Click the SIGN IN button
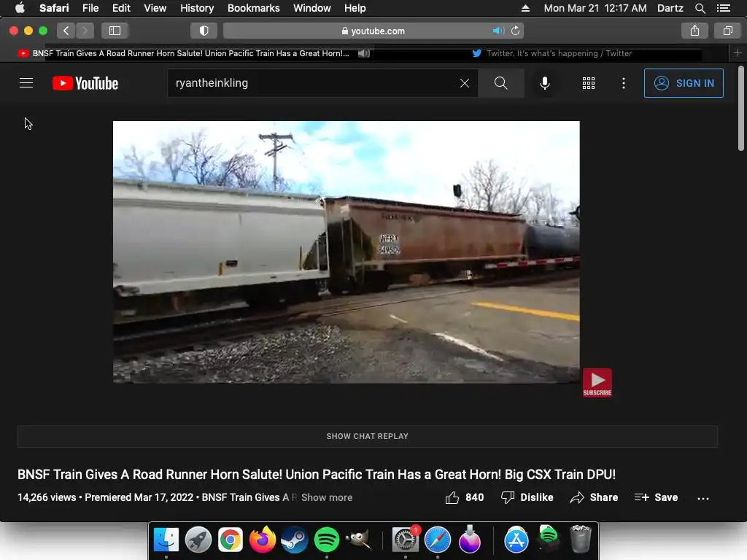The height and width of the screenshot is (560, 747). (683, 83)
